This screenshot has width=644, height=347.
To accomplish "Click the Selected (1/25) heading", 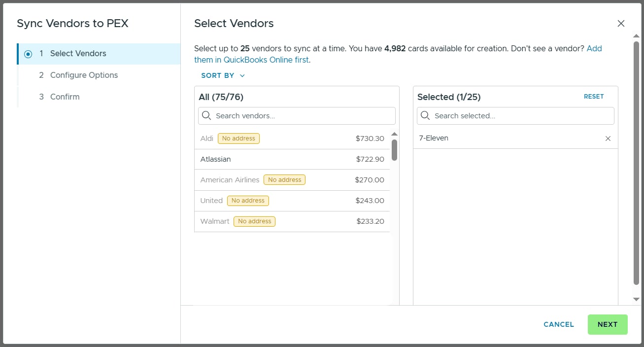I will pyautogui.click(x=449, y=97).
